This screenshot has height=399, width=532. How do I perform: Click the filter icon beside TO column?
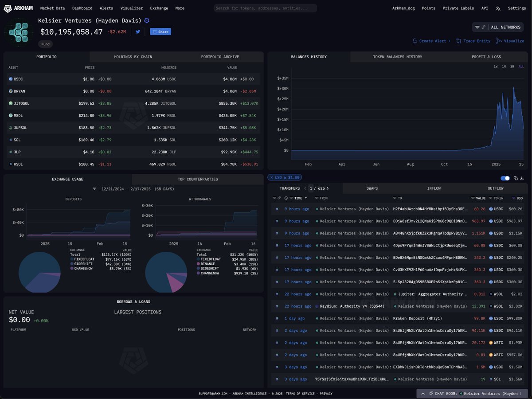tap(395, 198)
